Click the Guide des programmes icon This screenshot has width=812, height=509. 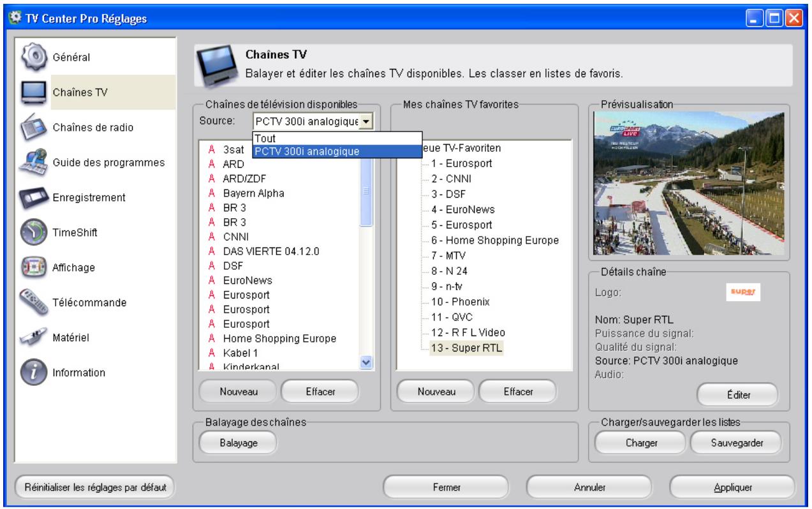(x=34, y=162)
